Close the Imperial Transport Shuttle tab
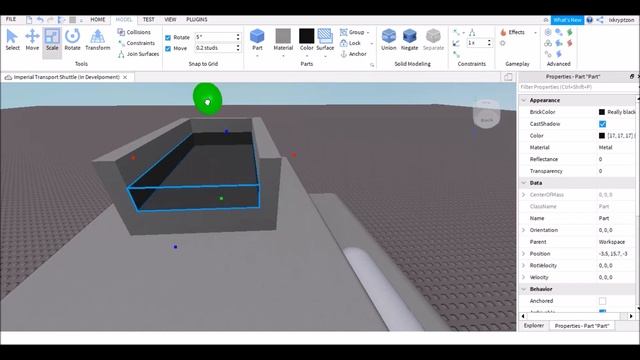Image resolution: width=640 pixels, height=360 pixels. tap(125, 77)
